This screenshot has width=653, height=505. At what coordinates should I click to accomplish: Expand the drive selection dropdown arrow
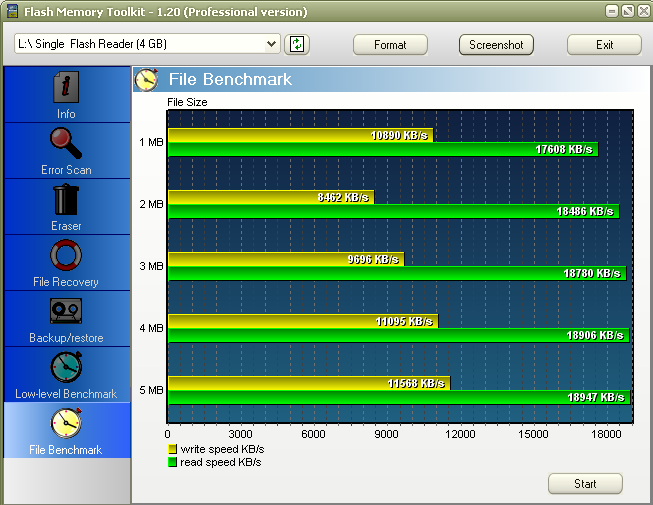point(272,44)
